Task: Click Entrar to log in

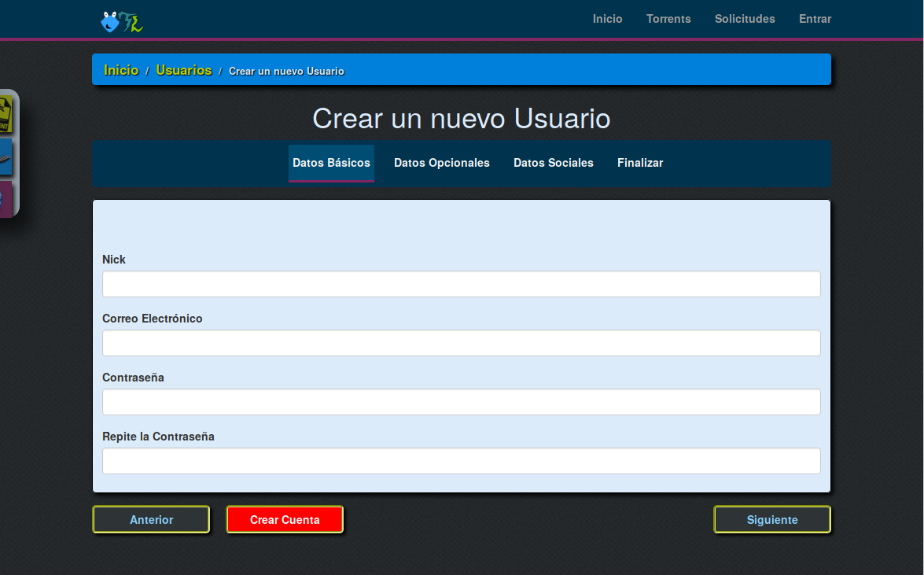Action: pyautogui.click(x=815, y=19)
